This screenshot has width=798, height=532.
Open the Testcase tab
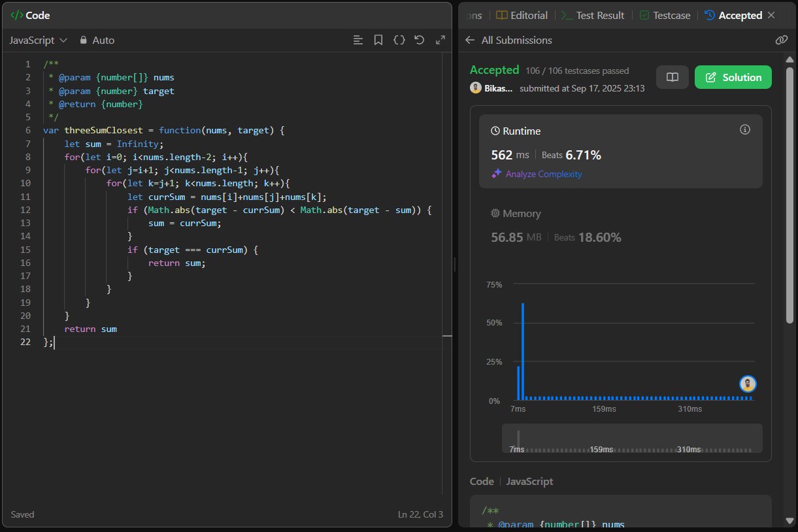point(665,15)
